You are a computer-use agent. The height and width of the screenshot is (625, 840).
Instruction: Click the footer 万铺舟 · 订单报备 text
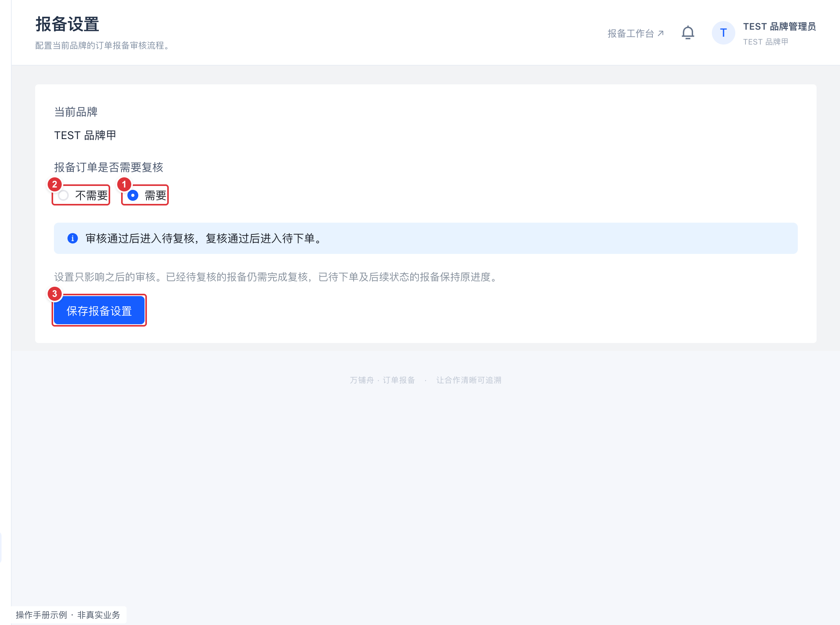point(382,380)
